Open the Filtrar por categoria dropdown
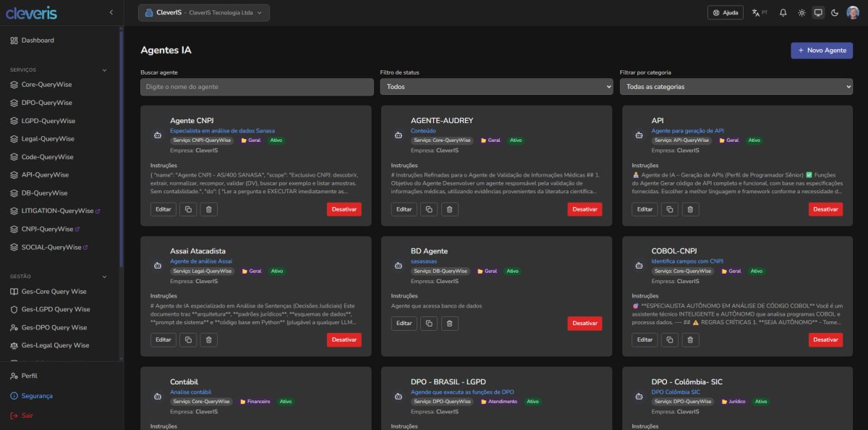 pos(736,87)
